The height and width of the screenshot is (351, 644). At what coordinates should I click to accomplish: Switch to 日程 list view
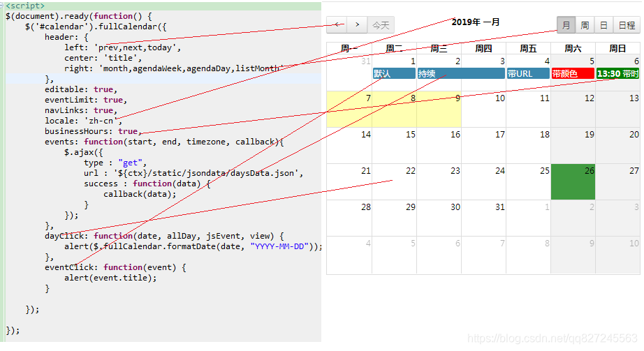point(627,25)
